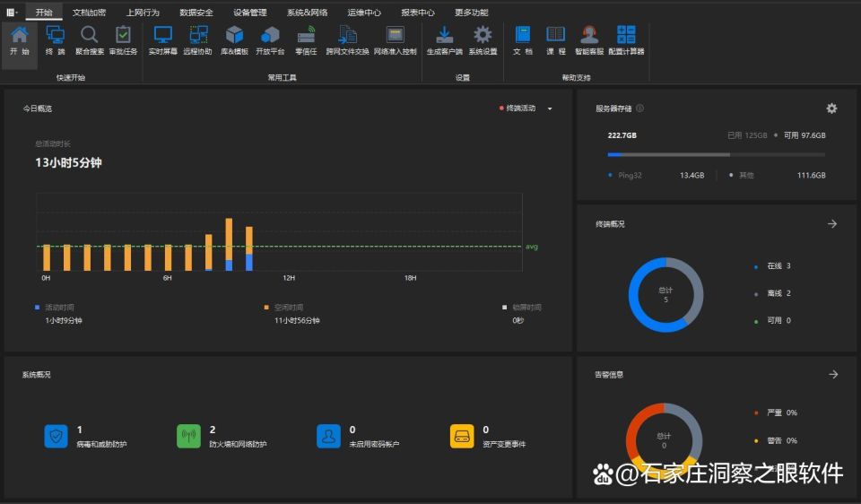The height and width of the screenshot is (504, 861).
Task: Switch to the 文档加密 tab
Action: (89, 12)
